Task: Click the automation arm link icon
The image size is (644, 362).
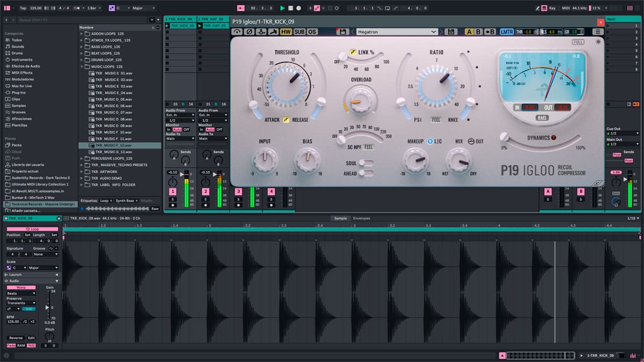Action: [x=317, y=8]
